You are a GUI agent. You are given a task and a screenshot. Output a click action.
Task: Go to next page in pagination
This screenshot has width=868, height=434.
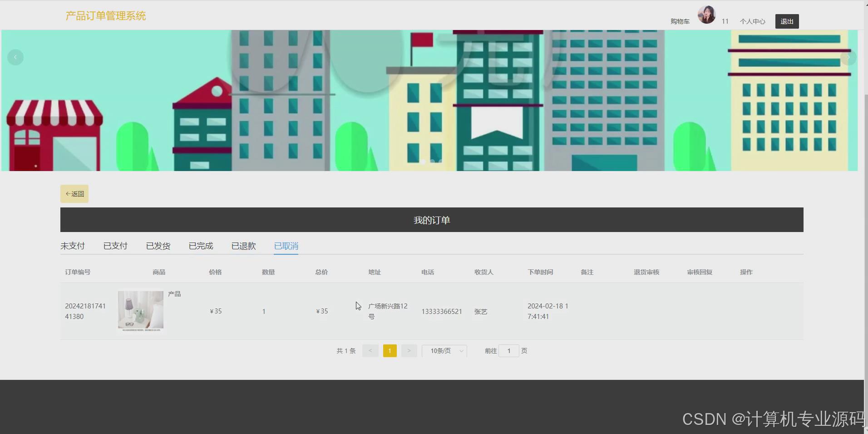(x=409, y=350)
